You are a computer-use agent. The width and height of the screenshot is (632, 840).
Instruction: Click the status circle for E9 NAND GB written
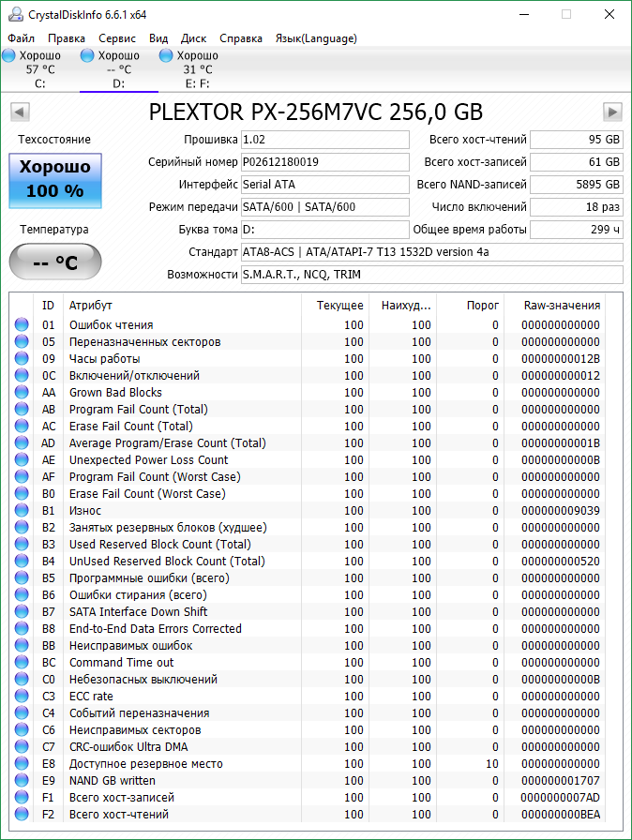pyautogui.click(x=22, y=780)
